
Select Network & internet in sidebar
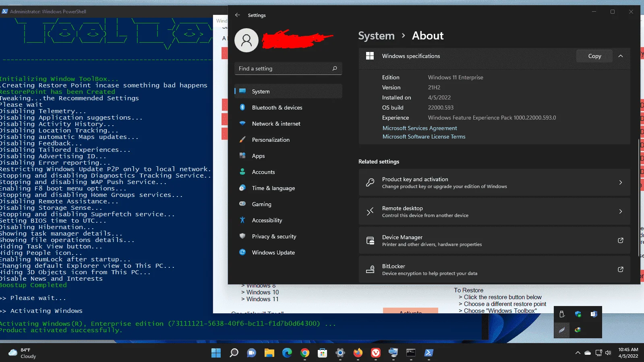(x=288, y=124)
